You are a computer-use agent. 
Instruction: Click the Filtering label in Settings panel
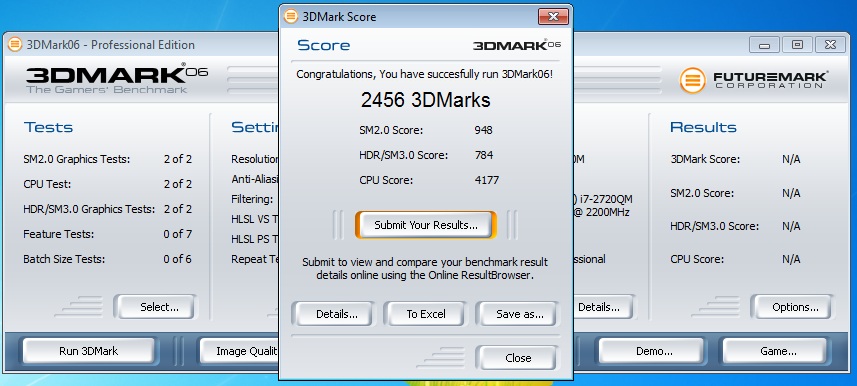pos(252,199)
